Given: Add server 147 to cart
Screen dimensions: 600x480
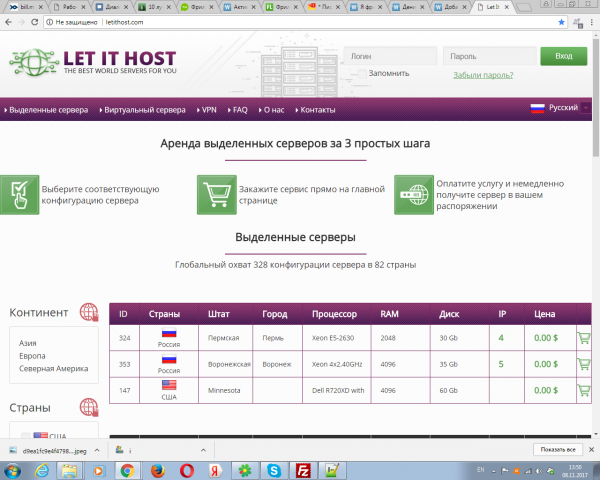Looking at the screenshot, I should coord(584,390).
